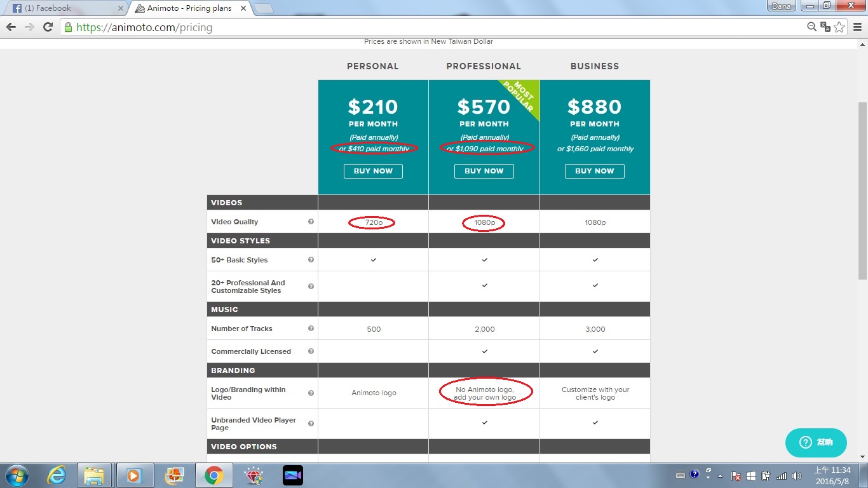This screenshot has width=868, height=488.
Task: Open the photo gallery taskbar icon
Action: (174, 475)
